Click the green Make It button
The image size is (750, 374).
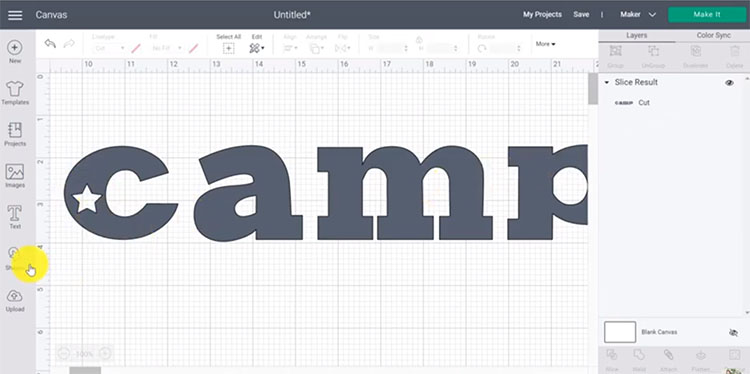pos(706,15)
